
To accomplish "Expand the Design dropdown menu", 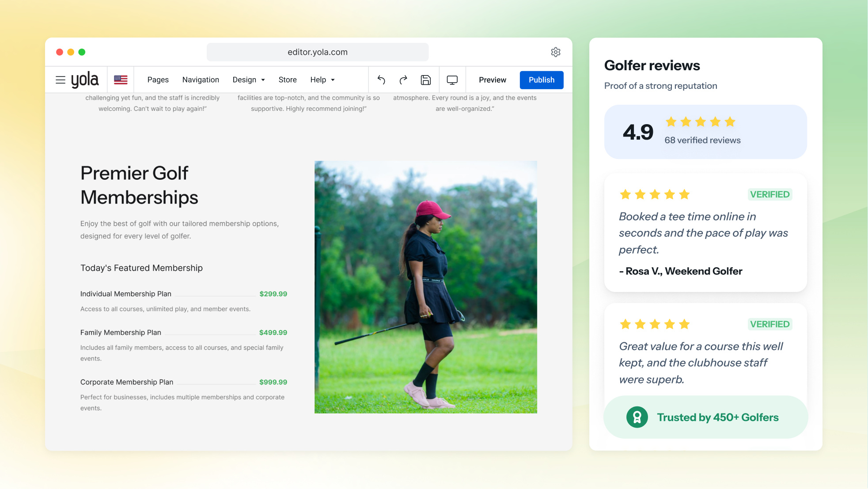I will click(249, 80).
